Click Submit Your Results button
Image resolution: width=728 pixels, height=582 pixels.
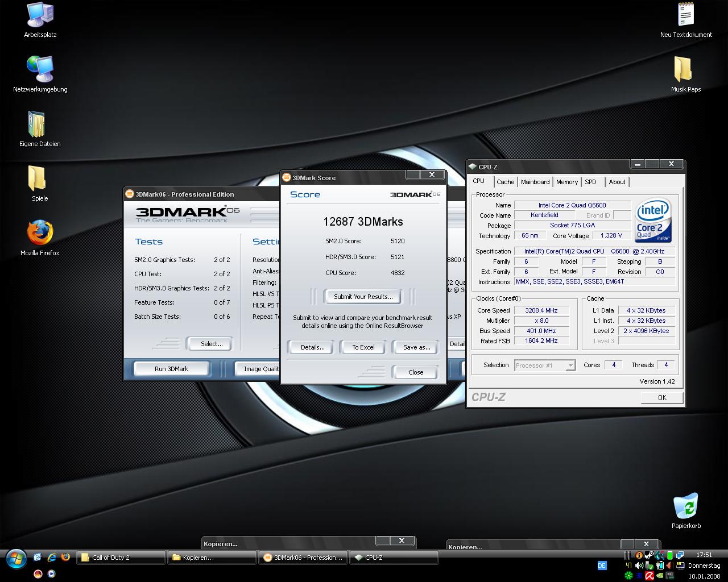[x=363, y=297]
